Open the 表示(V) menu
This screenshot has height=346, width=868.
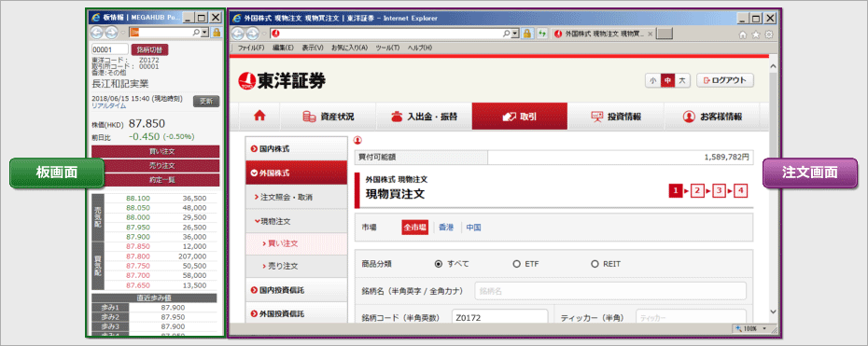(x=313, y=48)
